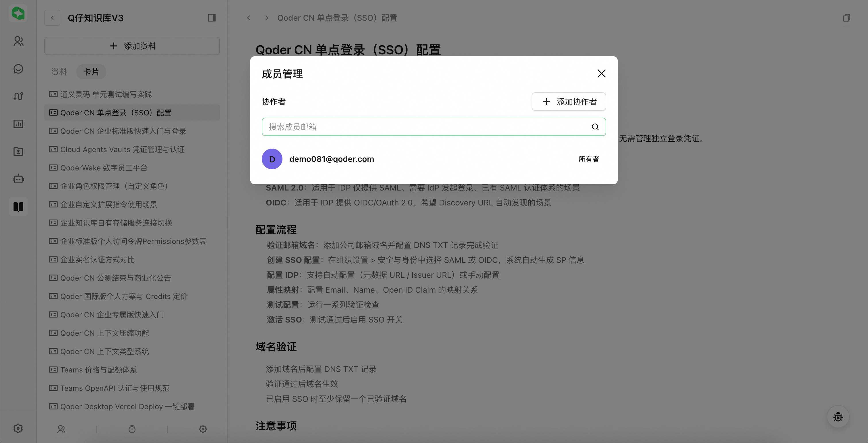Open card QoderWake 数字员工平台

coord(132,168)
